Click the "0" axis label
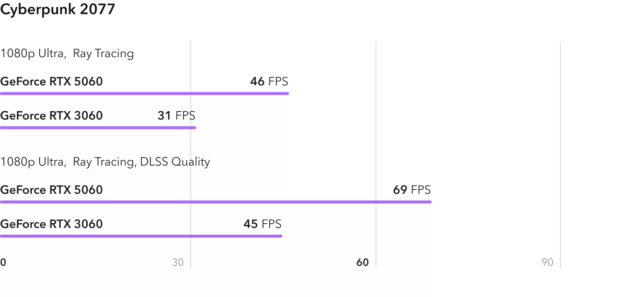The image size is (644, 297). (x=3, y=262)
